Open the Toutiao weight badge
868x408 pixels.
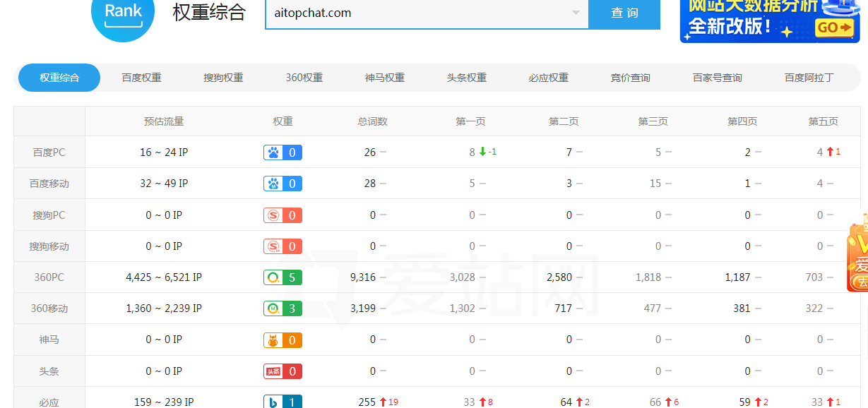click(283, 371)
